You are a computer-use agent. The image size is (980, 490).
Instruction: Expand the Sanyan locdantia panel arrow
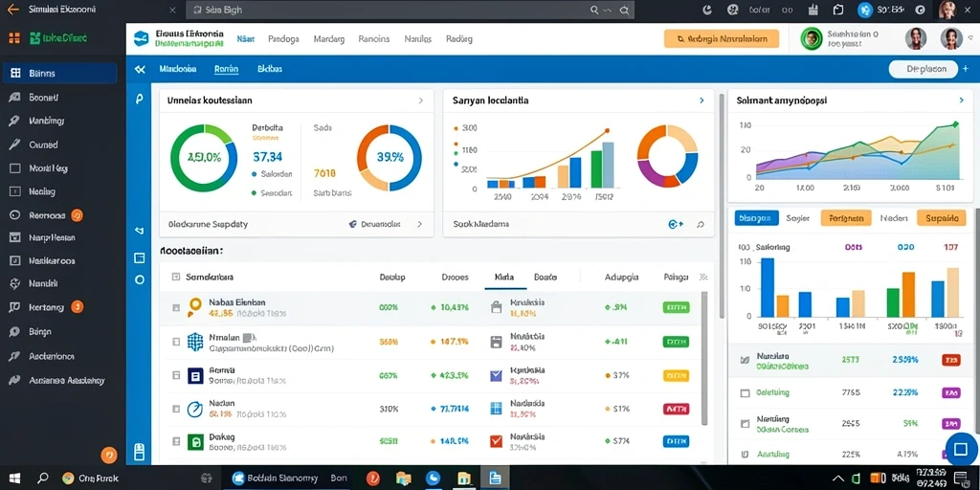click(x=702, y=100)
